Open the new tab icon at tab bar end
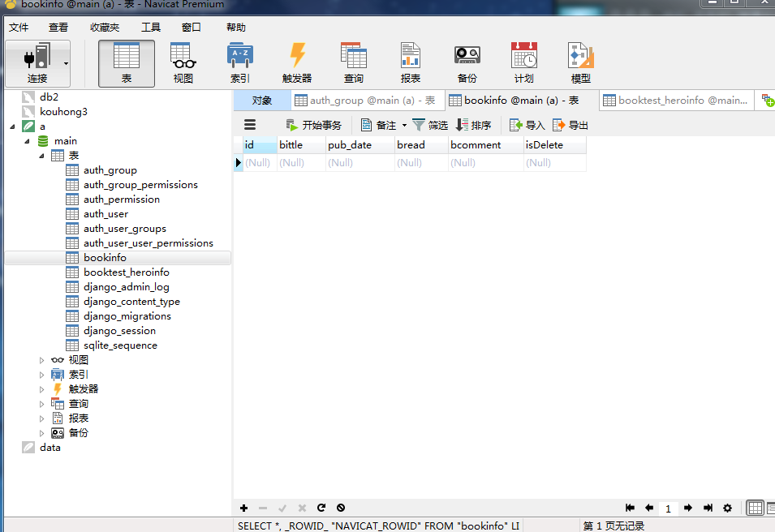The width and height of the screenshot is (775, 532). tap(768, 101)
